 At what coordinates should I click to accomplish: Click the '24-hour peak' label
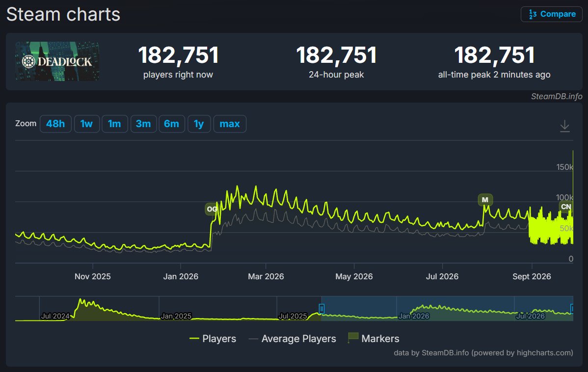336,75
